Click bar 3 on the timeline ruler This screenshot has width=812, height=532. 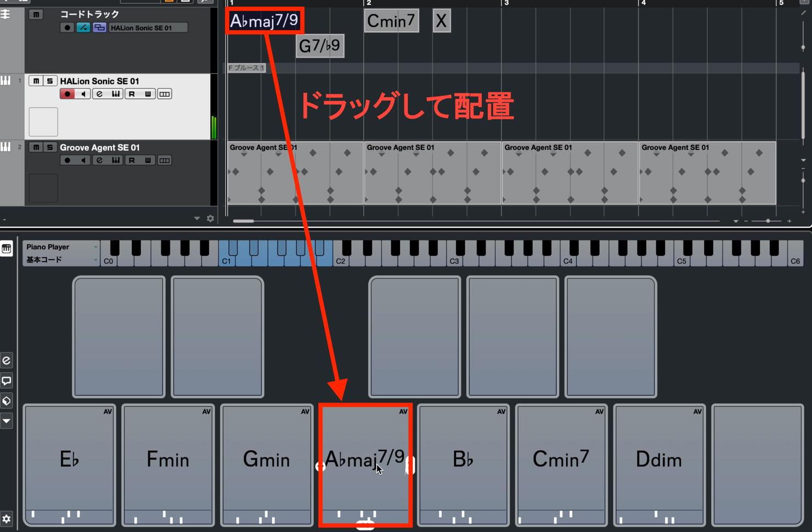pos(506,3)
